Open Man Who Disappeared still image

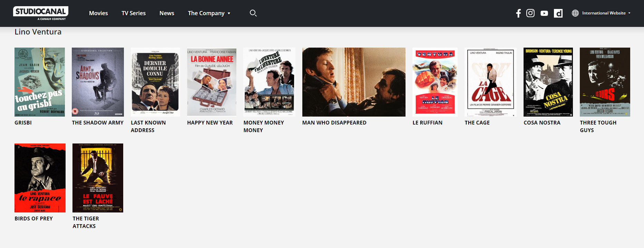point(354,82)
